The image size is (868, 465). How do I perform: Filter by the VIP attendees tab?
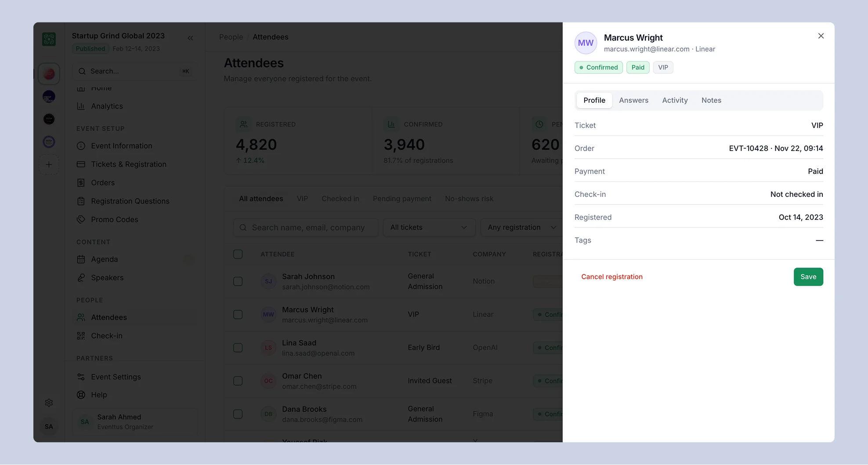coord(302,199)
